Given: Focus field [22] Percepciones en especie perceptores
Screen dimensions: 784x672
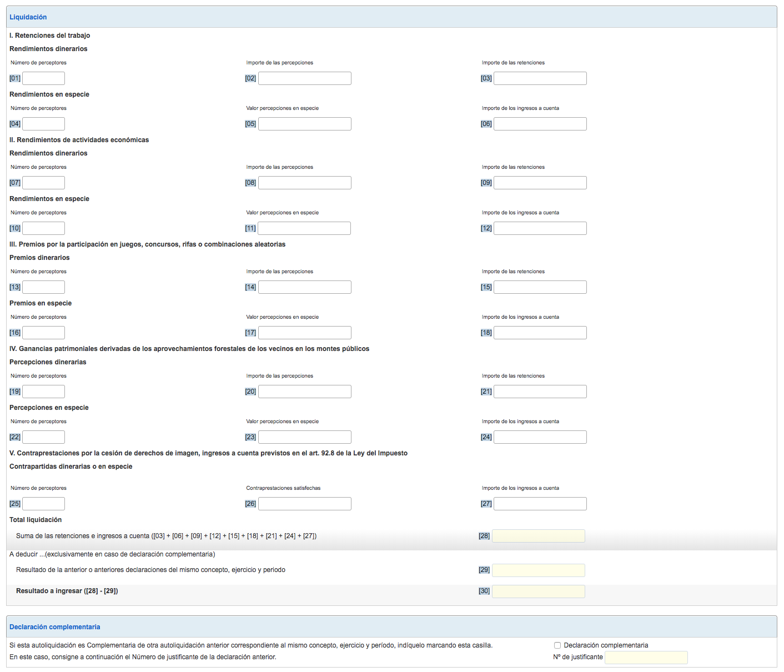Looking at the screenshot, I should point(43,437).
